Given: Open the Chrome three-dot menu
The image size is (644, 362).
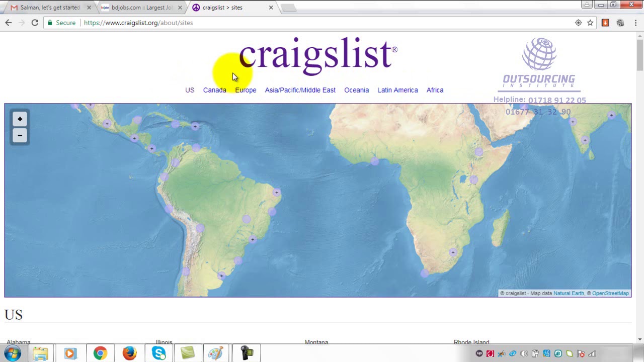Looking at the screenshot, I should point(635,23).
